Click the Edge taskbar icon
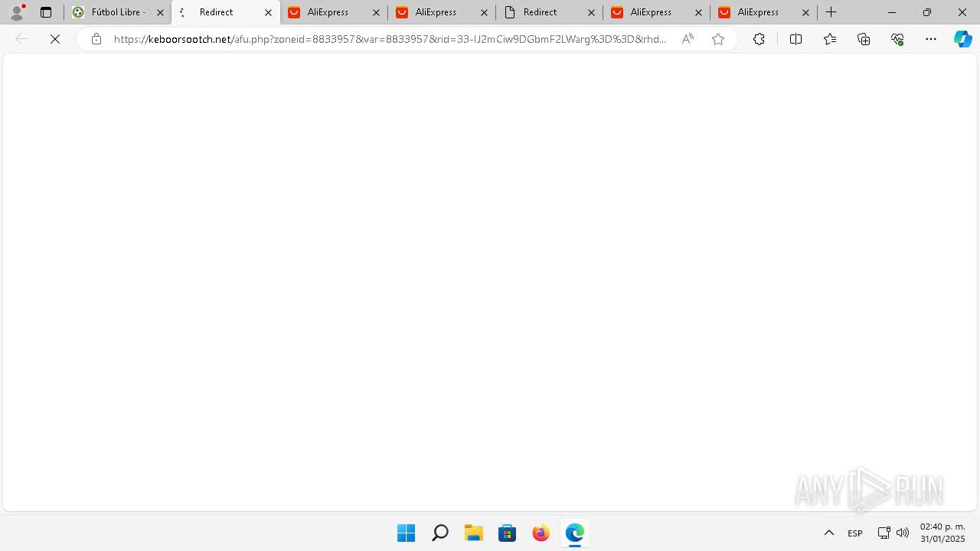 [574, 533]
